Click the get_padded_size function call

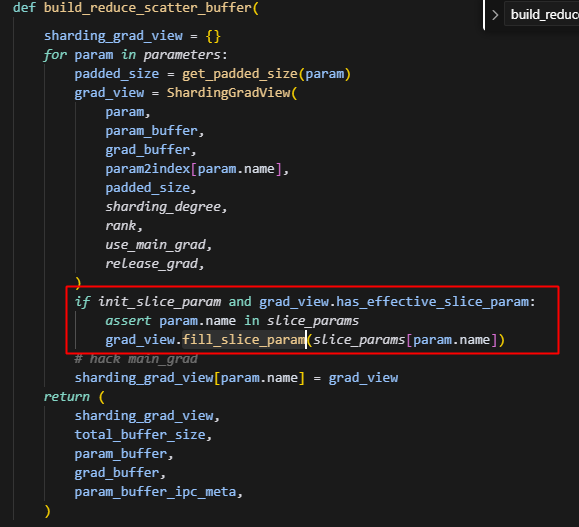click(x=239, y=74)
